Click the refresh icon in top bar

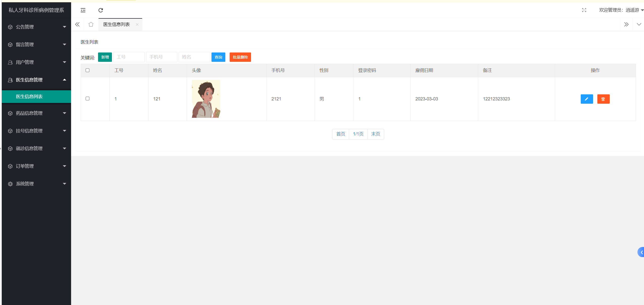pyautogui.click(x=101, y=10)
